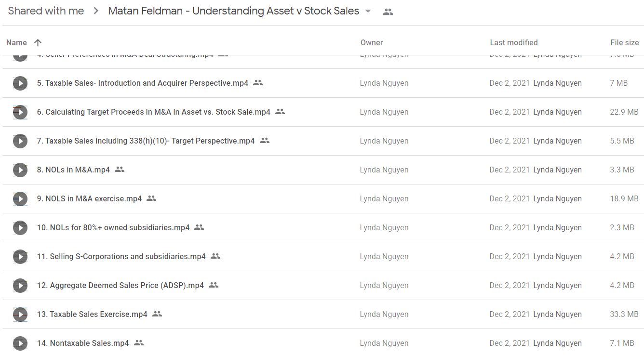Click video icon beside 8. NOLs in M&A.mp4
The width and height of the screenshot is (644, 355).
tap(20, 170)
